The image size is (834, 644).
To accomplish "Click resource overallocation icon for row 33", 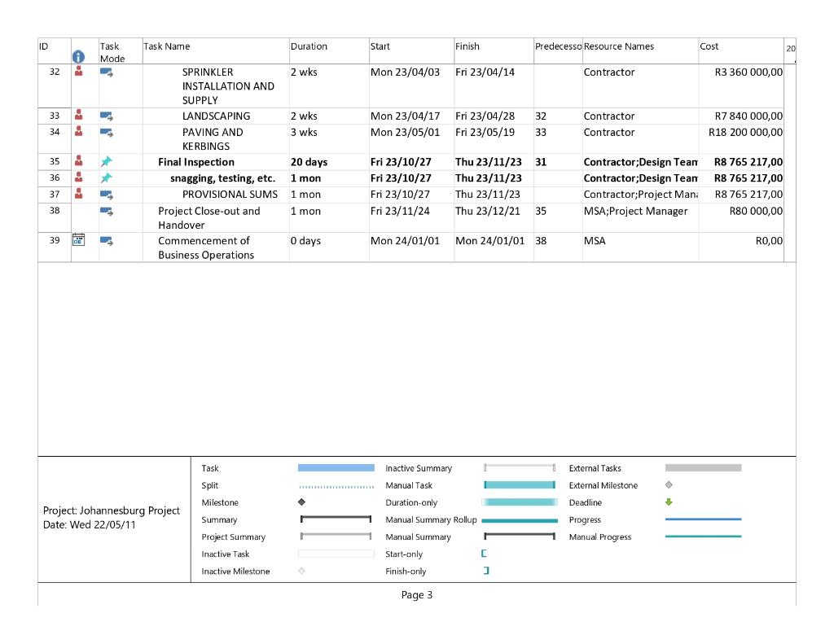I will (79, 115).
